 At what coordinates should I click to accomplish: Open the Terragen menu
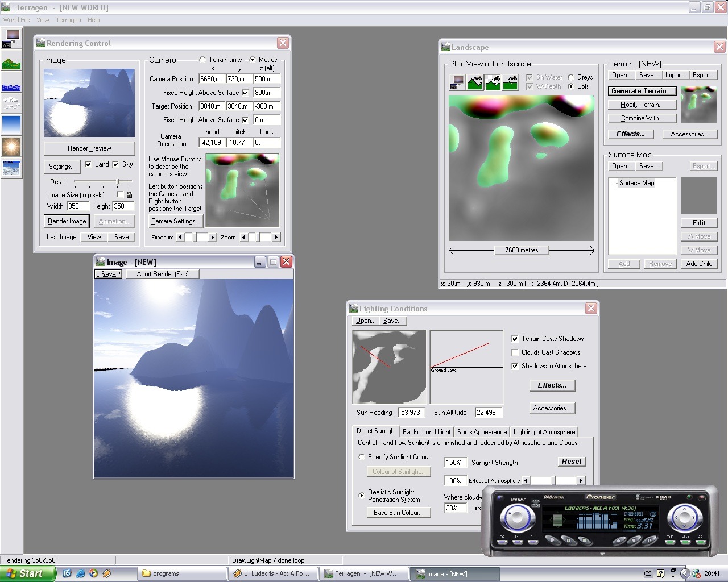(68, 20)
